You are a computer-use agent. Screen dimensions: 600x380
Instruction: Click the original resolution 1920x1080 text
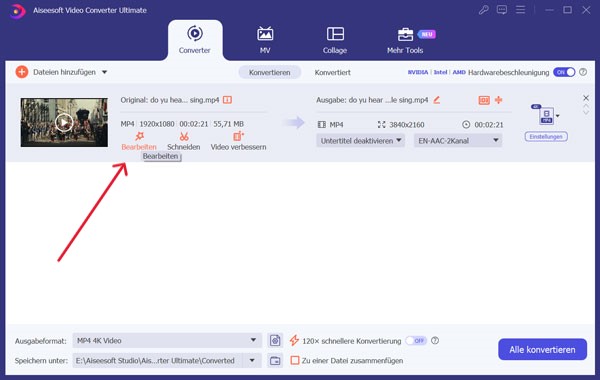tap(157, 124)
